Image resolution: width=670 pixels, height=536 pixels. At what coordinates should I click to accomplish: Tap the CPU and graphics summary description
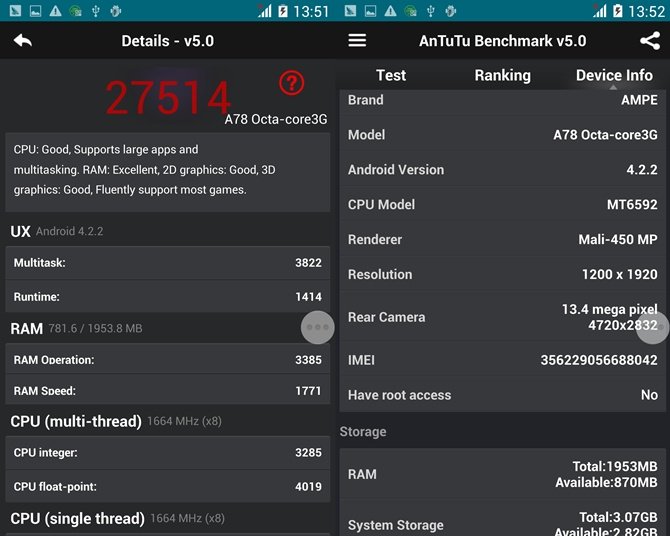click(x=168, y=172)
